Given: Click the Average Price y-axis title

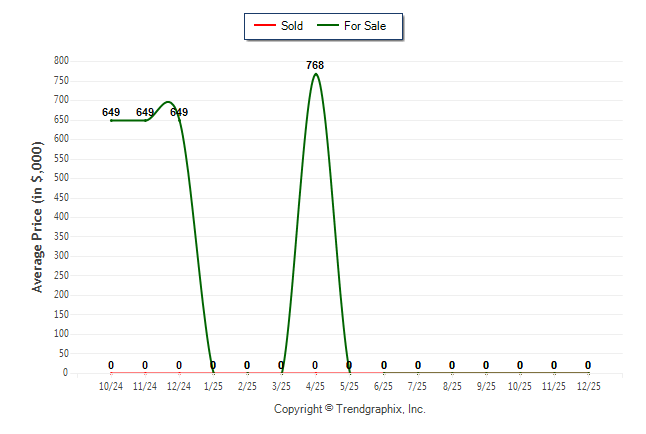Looking at the screenshot, I should click(38, 217).
